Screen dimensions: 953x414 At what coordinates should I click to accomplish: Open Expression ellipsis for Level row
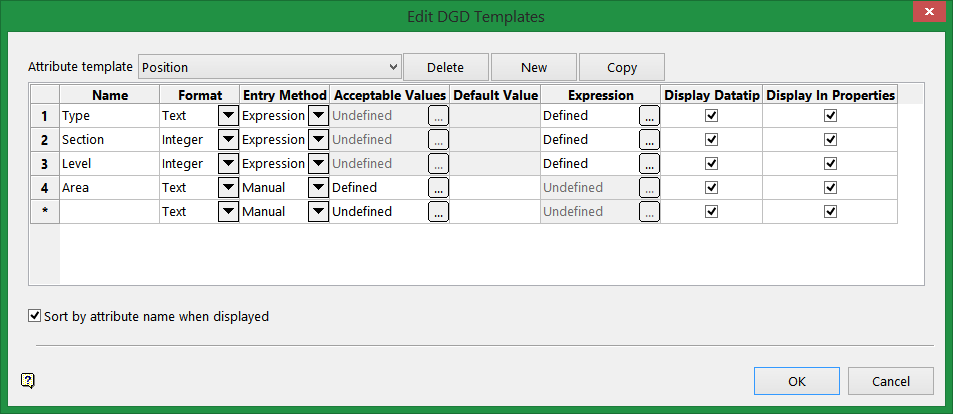650,163
